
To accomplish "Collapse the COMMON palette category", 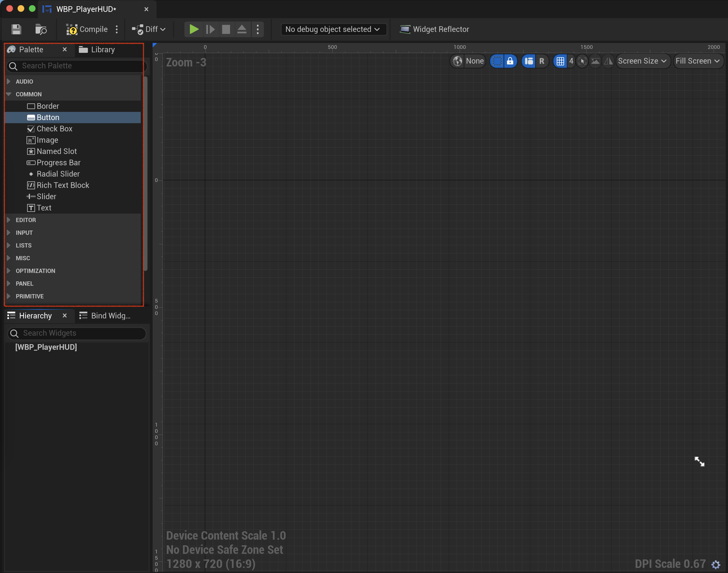I will [x=9, y=94].
